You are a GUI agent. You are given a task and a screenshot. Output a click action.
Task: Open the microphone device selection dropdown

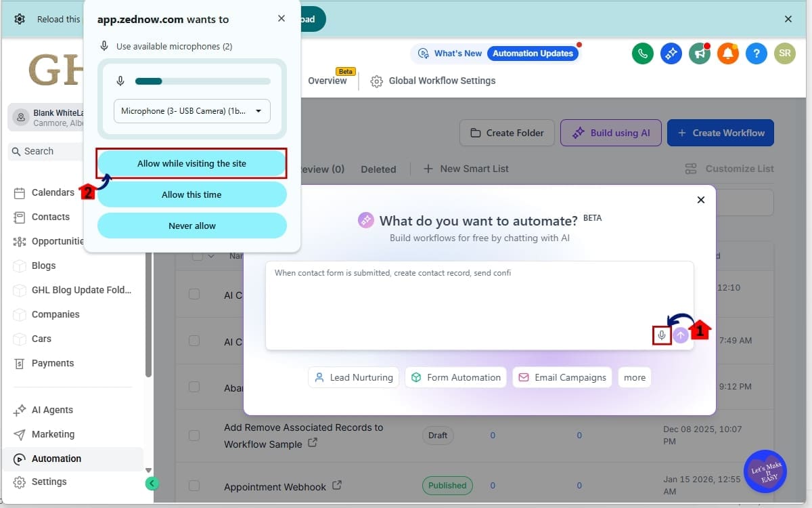click(x=191, y=110)
